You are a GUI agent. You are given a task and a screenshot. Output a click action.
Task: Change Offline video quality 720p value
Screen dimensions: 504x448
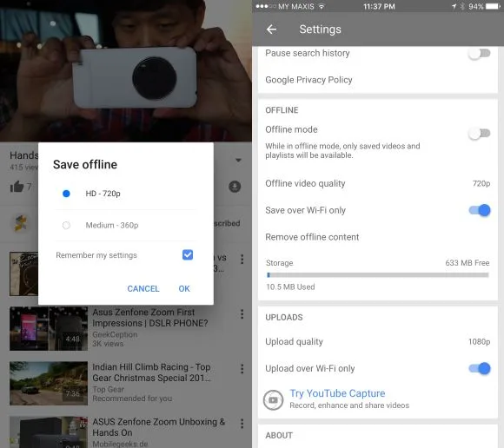coord(481,183)
